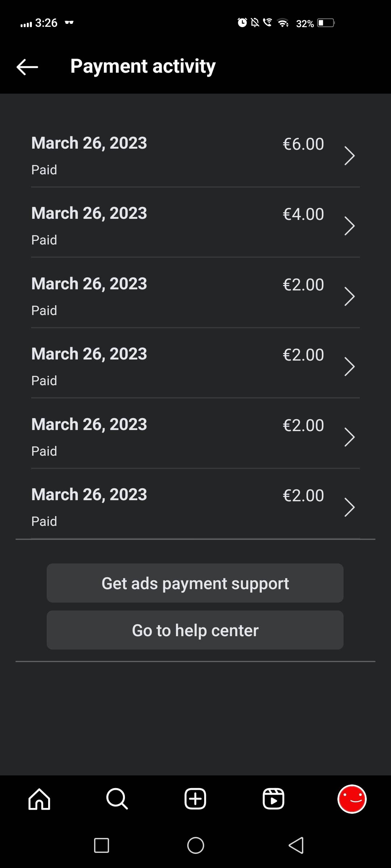The height and width of the screenshot is (868, 391).
Task: Open the Home feed tab
Action: point(39,799)
